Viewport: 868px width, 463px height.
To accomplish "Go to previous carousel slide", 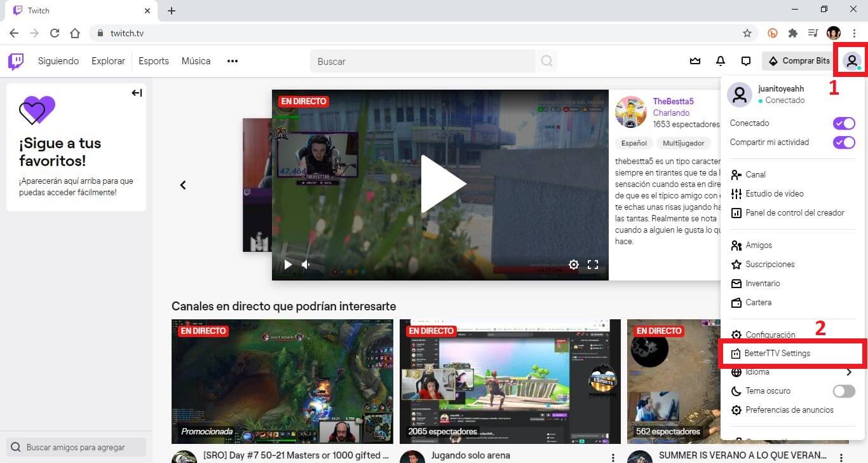I will [183, 185].
